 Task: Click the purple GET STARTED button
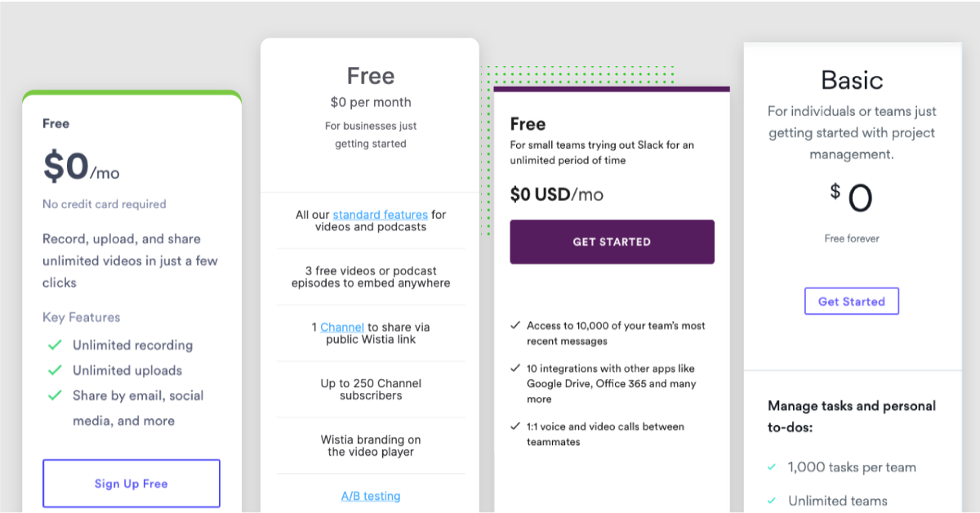pyautogui.click(x=612, y=242)
